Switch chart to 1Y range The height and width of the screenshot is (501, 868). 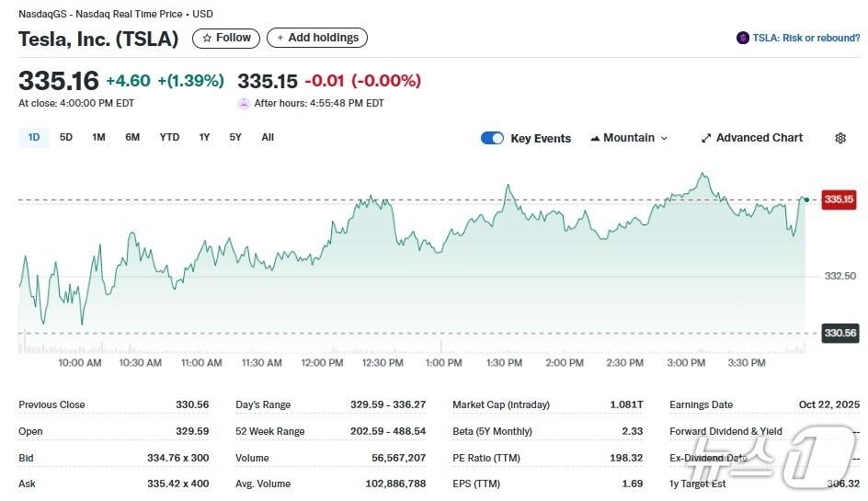204,137
